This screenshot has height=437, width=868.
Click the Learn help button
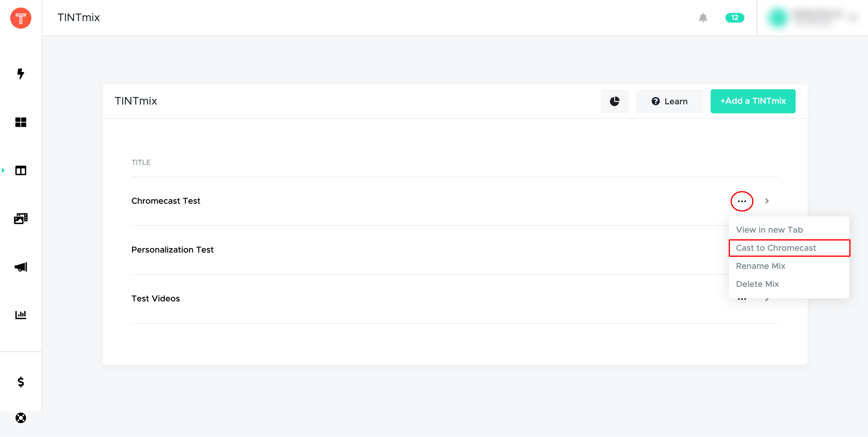(669, 101)
